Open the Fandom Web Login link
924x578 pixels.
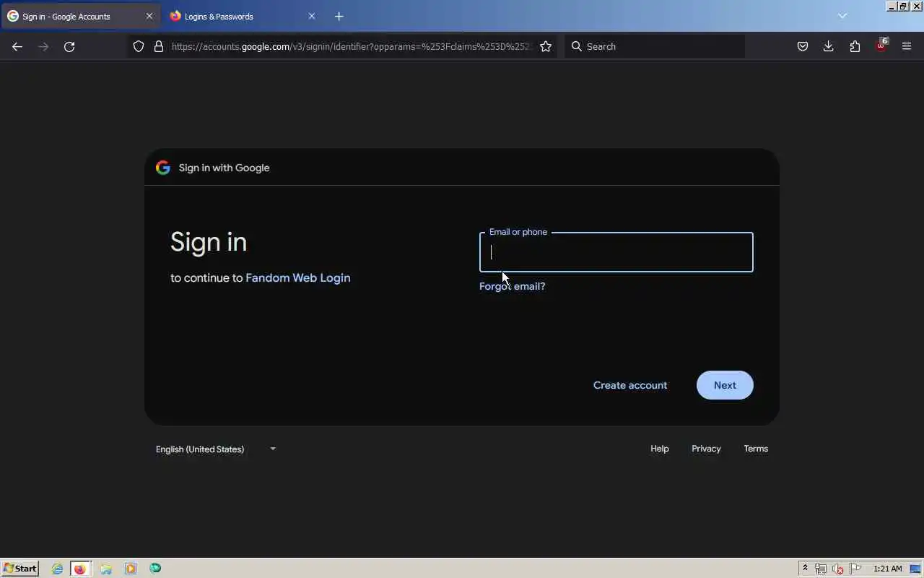(298, 277)
